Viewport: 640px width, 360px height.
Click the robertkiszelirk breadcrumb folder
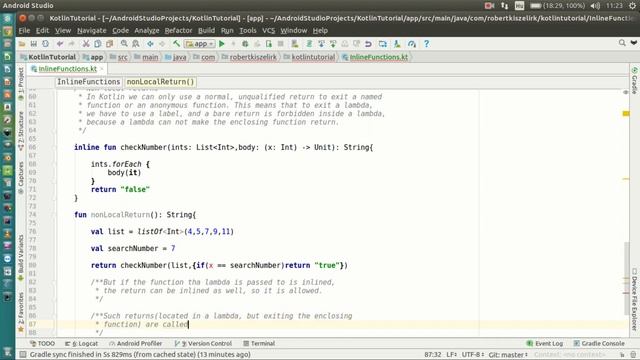pos(249,57)
